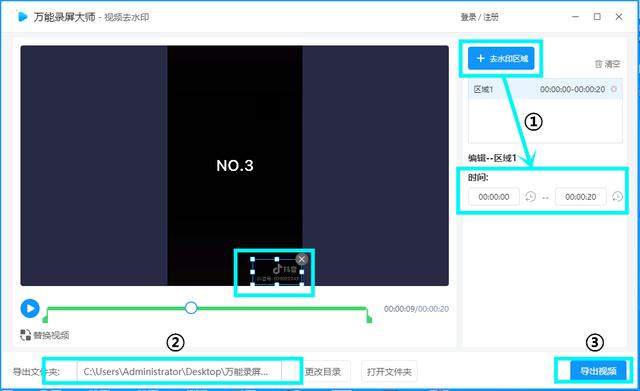This screenshot has width=640, height=391.
Task: Click 打开文件夹 button
Action: point(389,371)
